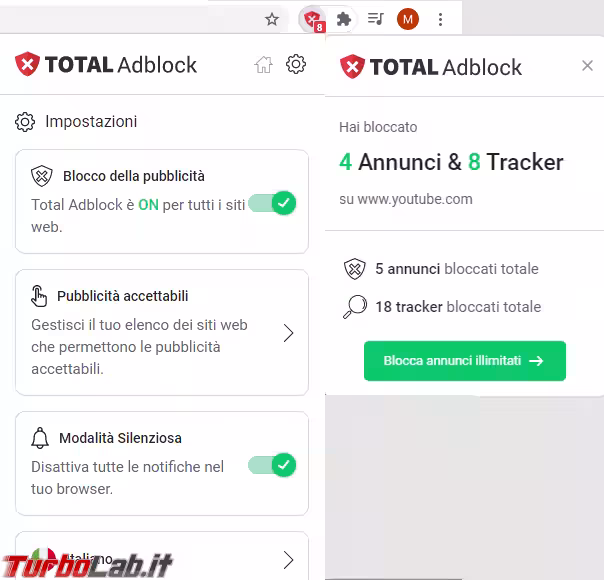Image resolution: width=604 pixels, height=580 pixels.
Task: Open the profile avatar M
Action: tap(408, 19)
